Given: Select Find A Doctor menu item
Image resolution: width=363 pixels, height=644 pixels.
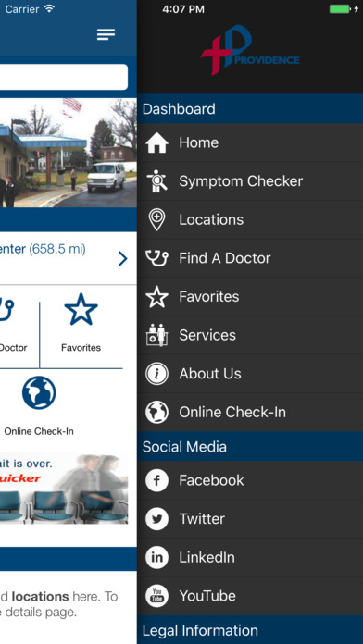Looking at the screenshot, I should click(250, 258).
